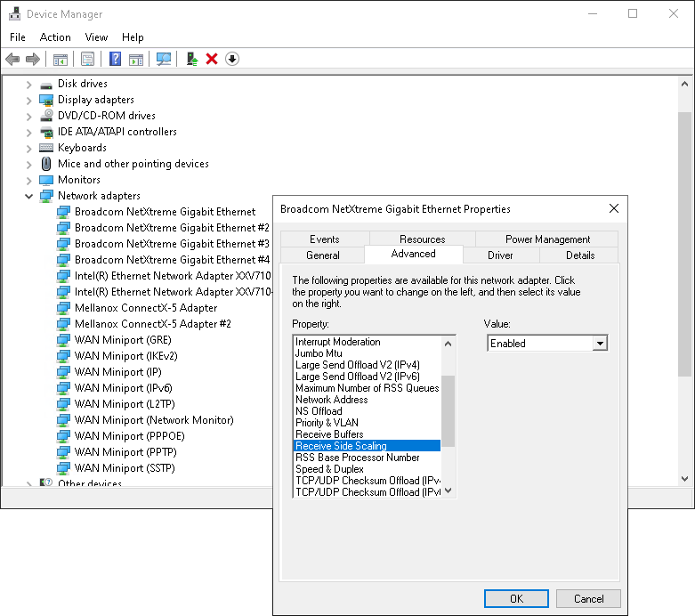695x616 pixels.
Task: Click the Cancel button
Action: 588,599
